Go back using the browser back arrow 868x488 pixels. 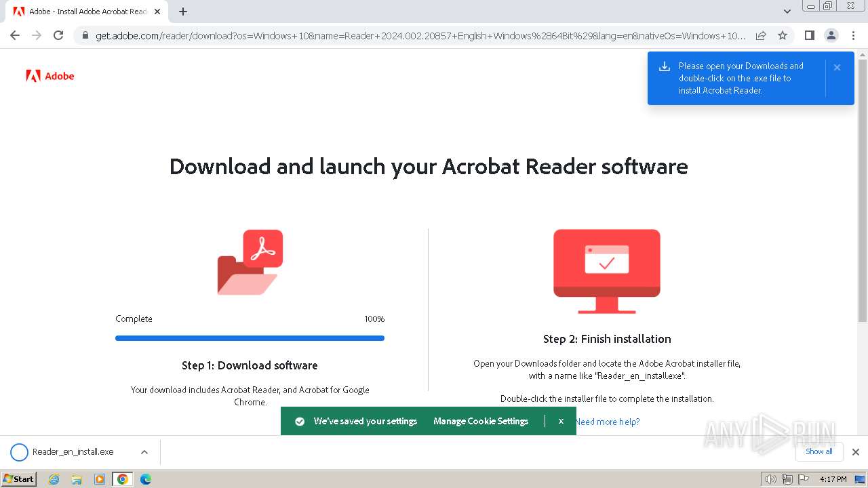[15, 35]
